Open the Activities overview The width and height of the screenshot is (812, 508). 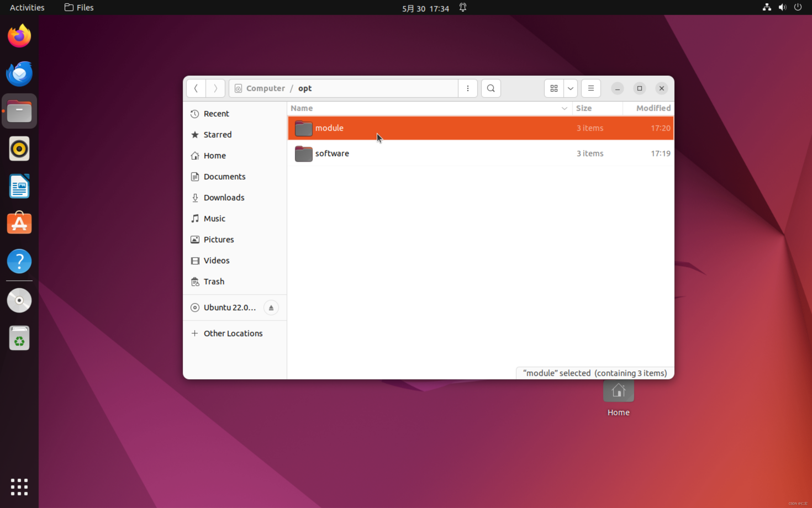(x=27, y=7)
